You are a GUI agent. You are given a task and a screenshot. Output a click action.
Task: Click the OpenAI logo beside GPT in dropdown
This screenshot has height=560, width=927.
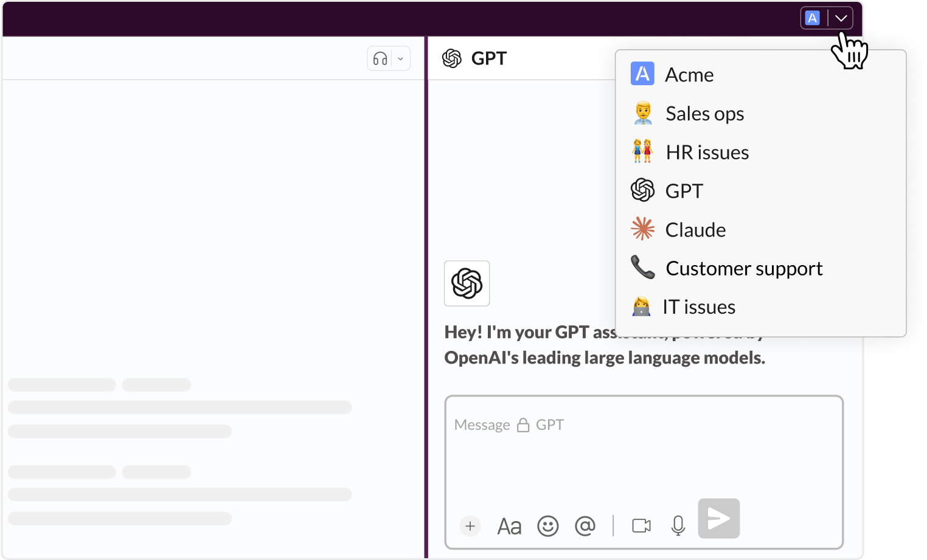(x=642, y=190)
